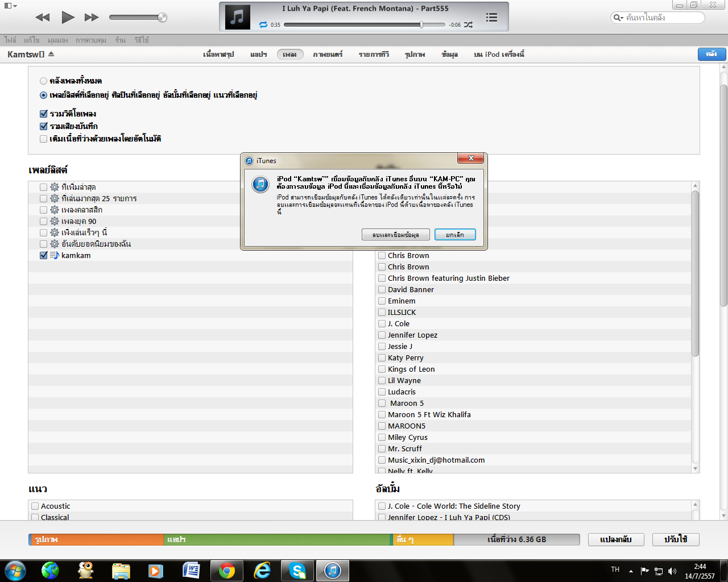The image size is (728, 582).
Task: Open the แก้ไข menu
Action: click(31, 40)
